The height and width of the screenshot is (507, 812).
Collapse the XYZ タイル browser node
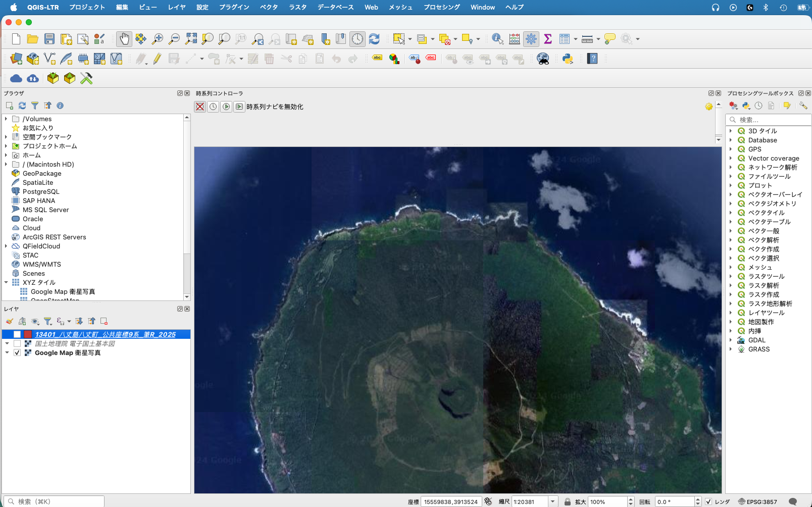pos(6,282)
